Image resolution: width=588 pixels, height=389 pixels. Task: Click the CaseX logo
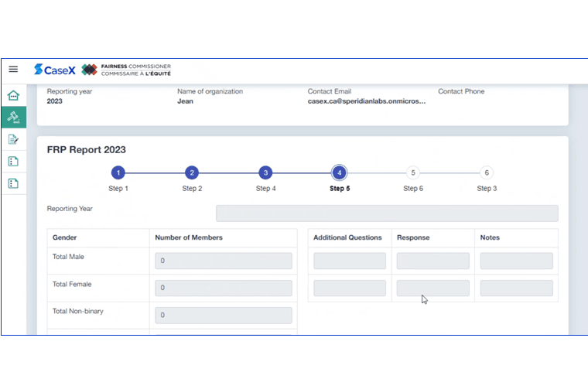(x=54, y=70)
